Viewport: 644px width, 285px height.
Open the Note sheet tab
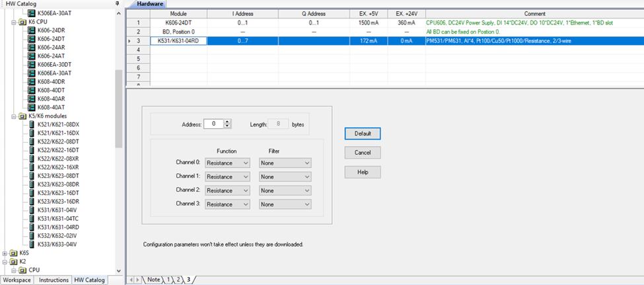(153, 280)
